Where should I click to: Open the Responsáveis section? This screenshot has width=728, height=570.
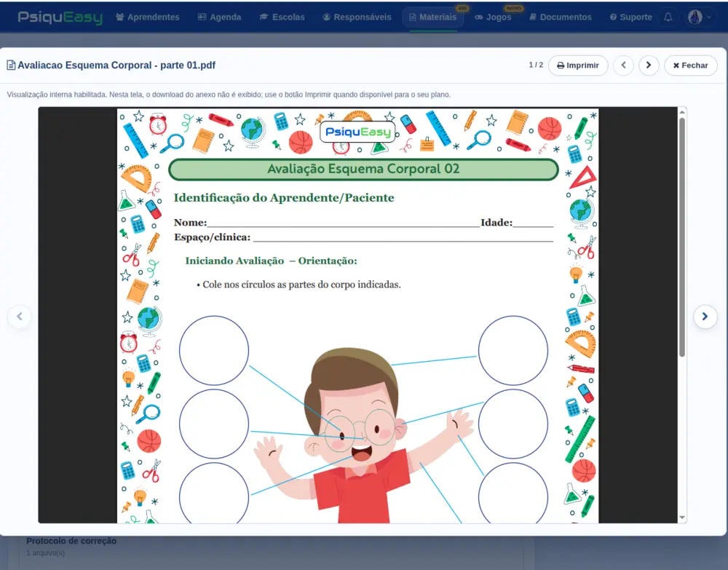tap(357, 17)
